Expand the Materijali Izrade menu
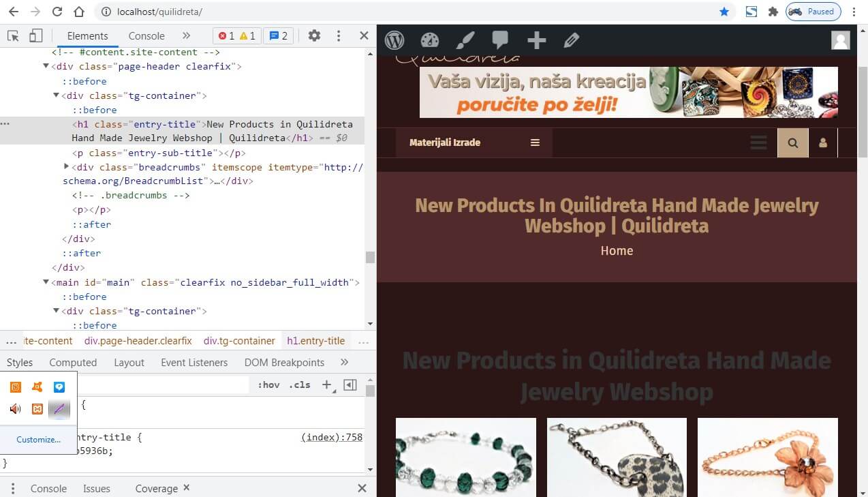868x497 pixels. (474, 142)
